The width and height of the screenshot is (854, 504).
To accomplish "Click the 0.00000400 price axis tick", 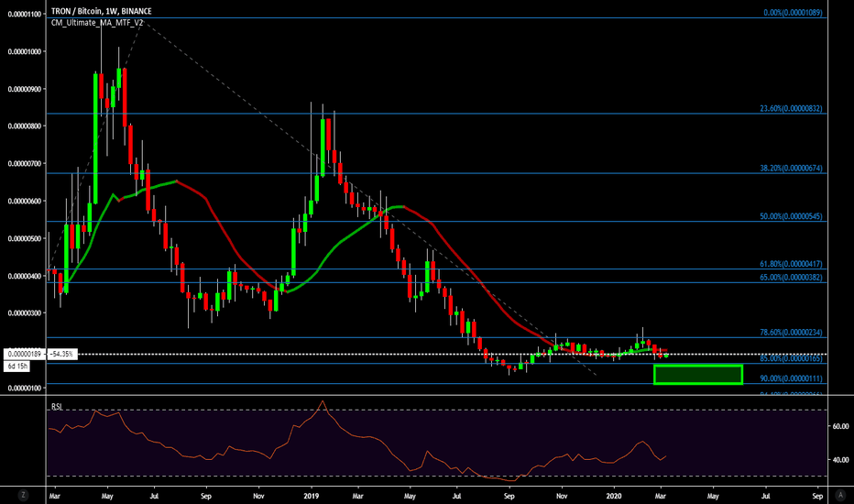I will (x=24, y=276).
